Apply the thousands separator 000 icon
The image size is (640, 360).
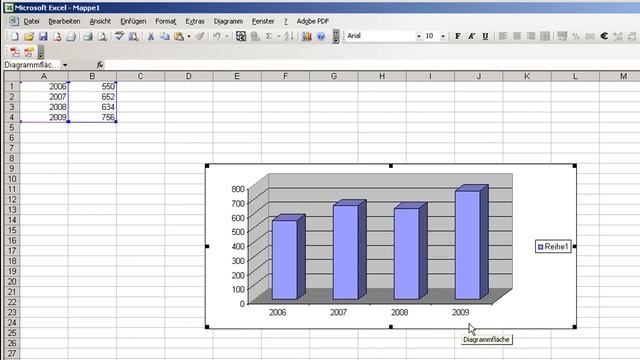point(590,36)
